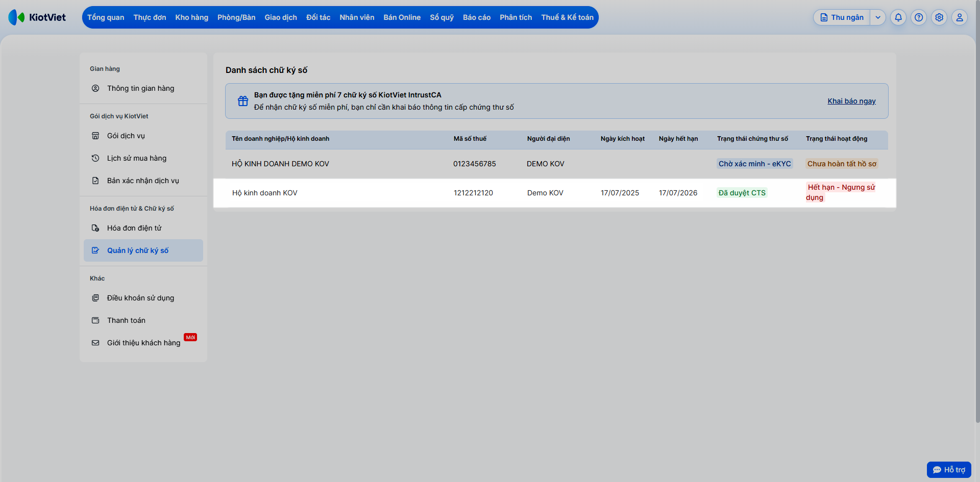
Task: Open the help question mark icon
Action: tap(919, 17)
